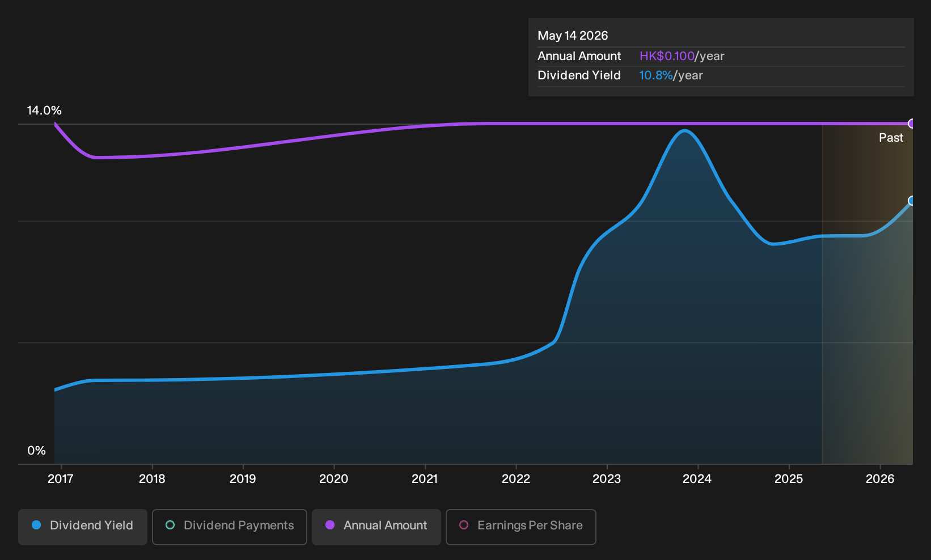Click the 10.8%/year tooltip value
Viewport: 931px width, 560px height.
pos(671,75)
